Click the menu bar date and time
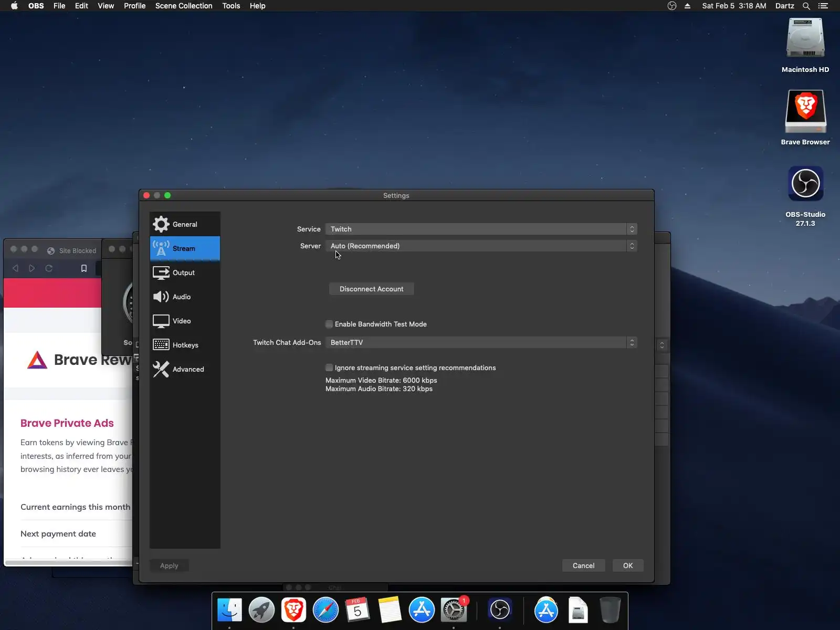 pyautogui.click(x=734, y=6)
